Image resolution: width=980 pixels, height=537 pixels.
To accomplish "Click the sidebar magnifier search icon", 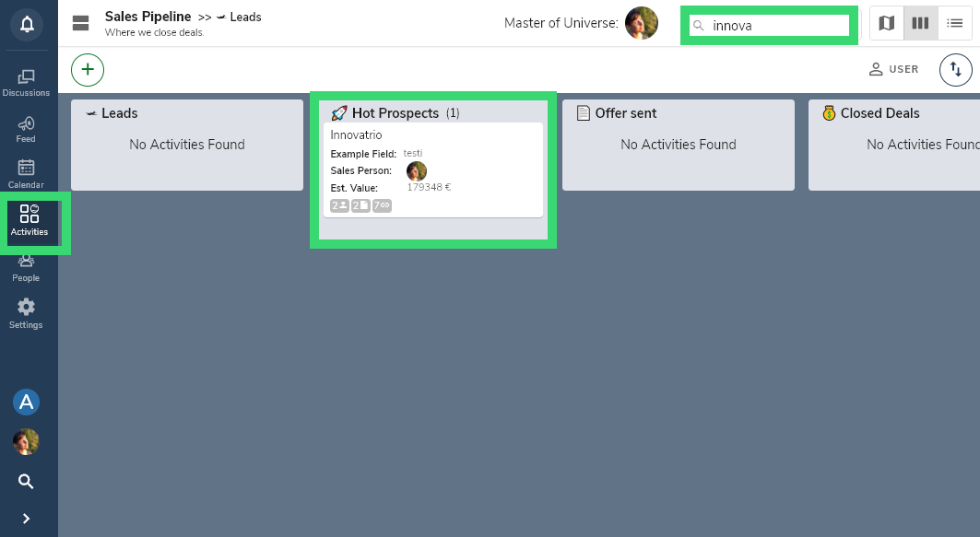I will (x=26, y=482).
